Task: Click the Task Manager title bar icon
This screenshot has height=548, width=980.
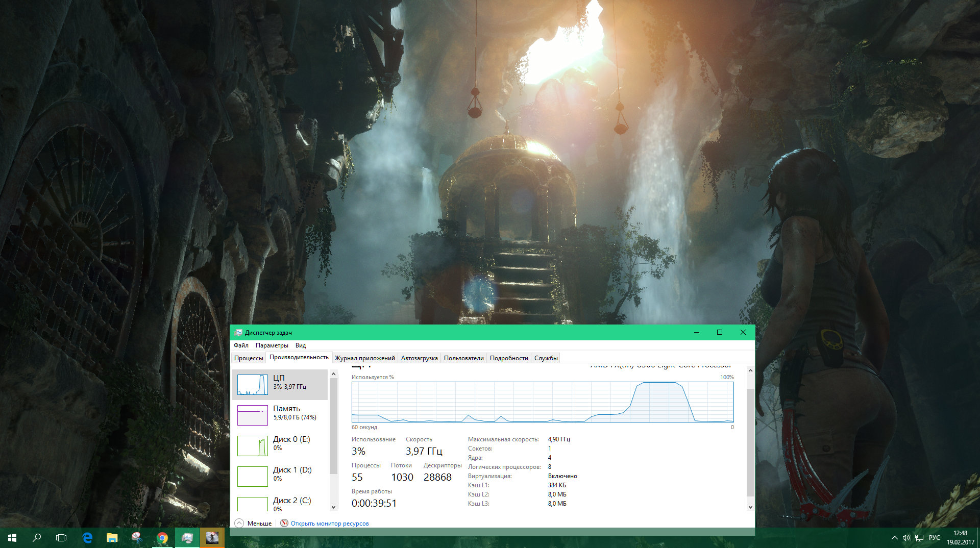Action: [x=238, y=333]
